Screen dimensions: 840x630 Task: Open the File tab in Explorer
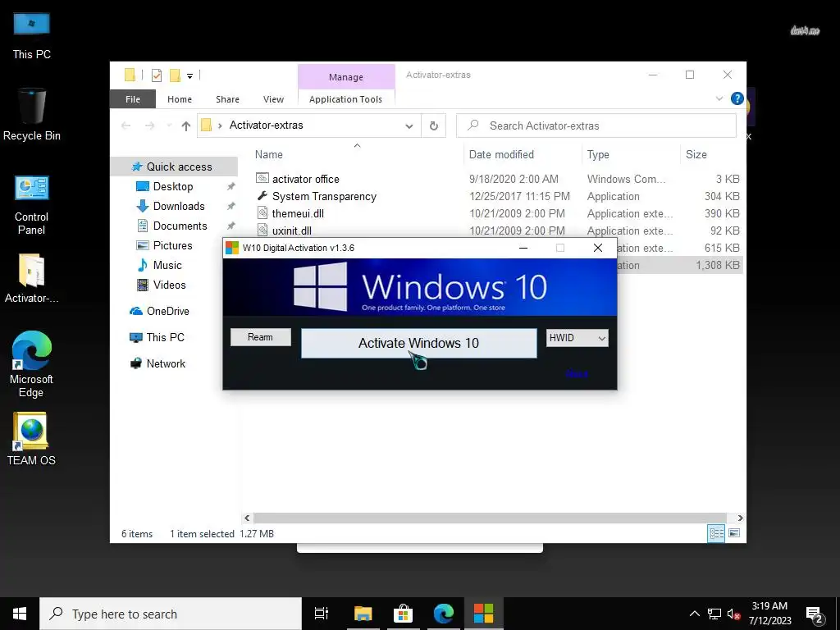133,99
